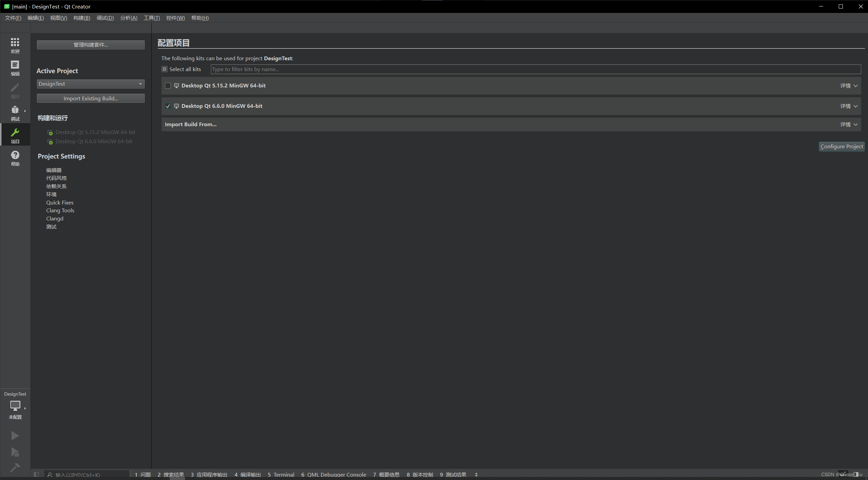Open the 9 测试结果 pane

click(x=453, y=475)
